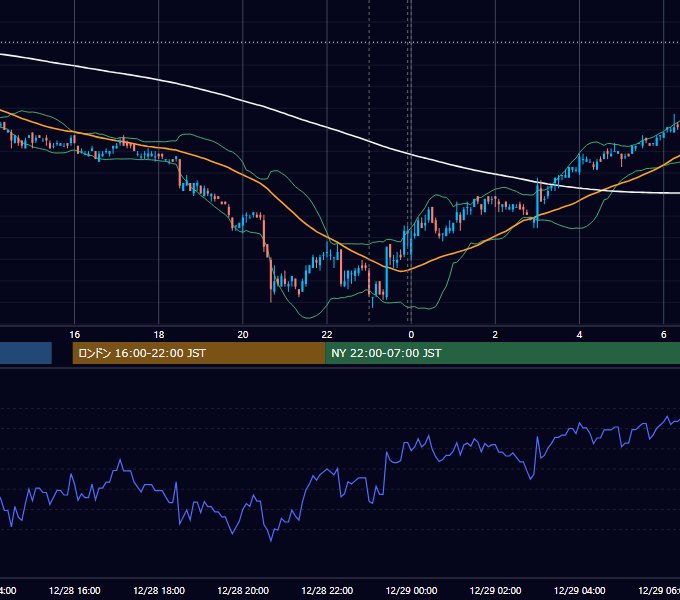Click the 4 hour label on price chart axis

coord(579,335)
